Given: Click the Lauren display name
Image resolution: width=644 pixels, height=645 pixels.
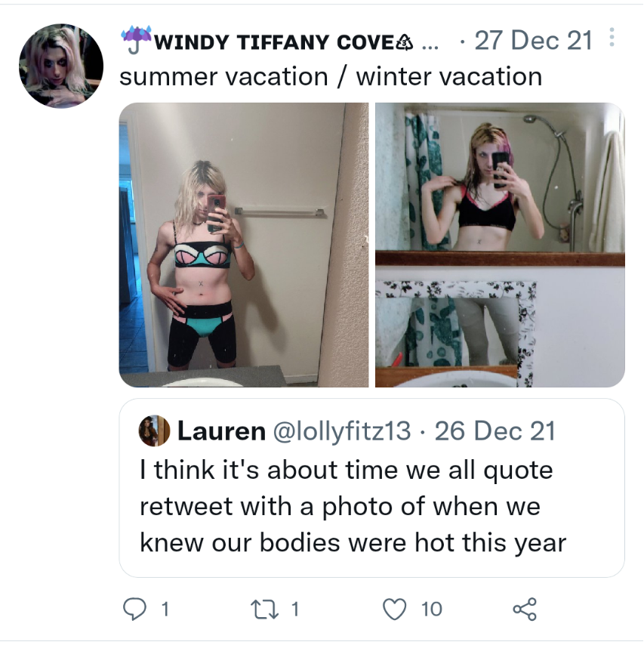Looking at the screenshot, I should pyautogui.click(x=221, y=431).
